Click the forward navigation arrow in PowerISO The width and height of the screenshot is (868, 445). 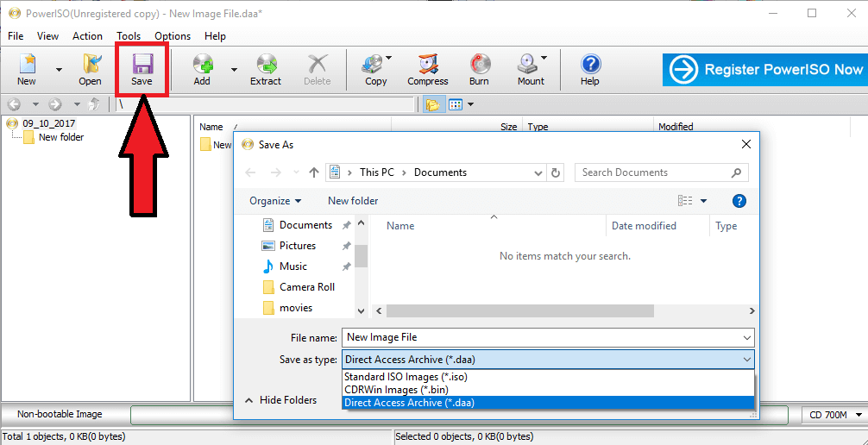(x=55, y=104)
